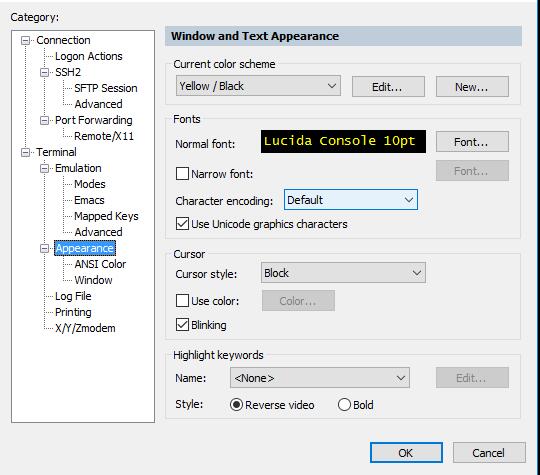The width and height of the screenshot is (540, 475).
Task: Open the Current color scheme dropdown
Action: (258, 86)
